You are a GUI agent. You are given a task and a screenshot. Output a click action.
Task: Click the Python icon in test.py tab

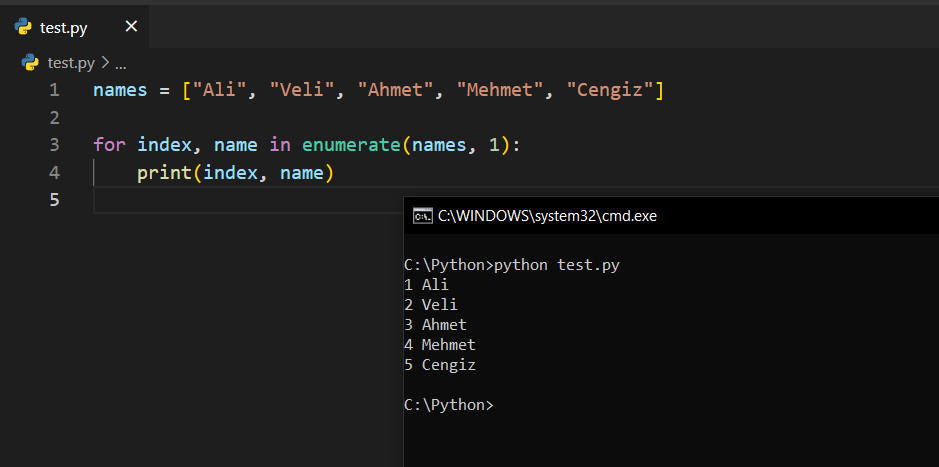24,27
